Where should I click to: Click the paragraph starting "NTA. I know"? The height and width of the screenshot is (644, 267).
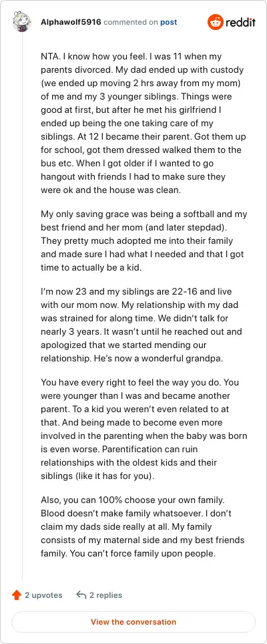click(144, 123)
